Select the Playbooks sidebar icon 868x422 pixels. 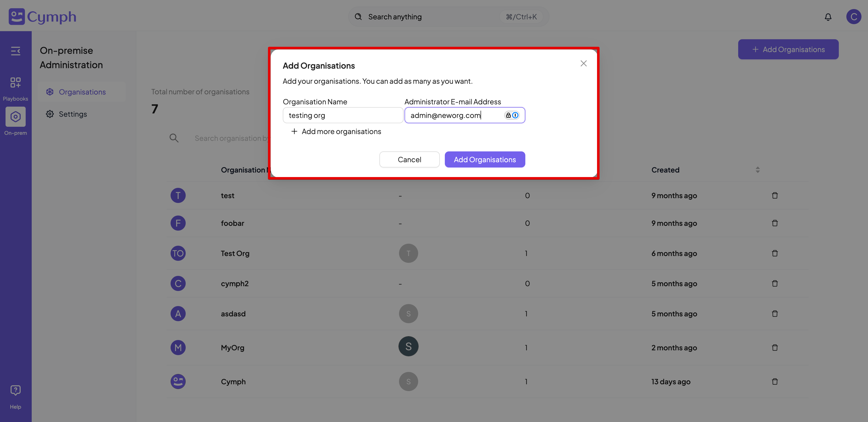[16, 82]
